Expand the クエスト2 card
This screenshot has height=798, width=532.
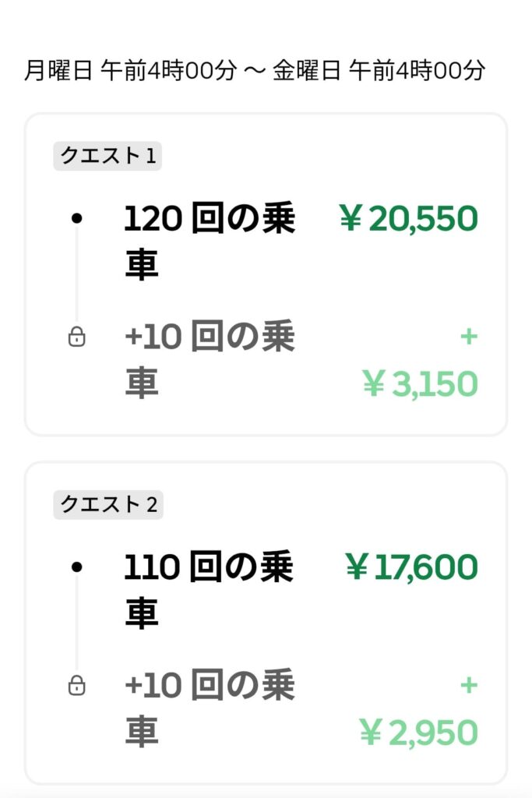coord(266,623)
